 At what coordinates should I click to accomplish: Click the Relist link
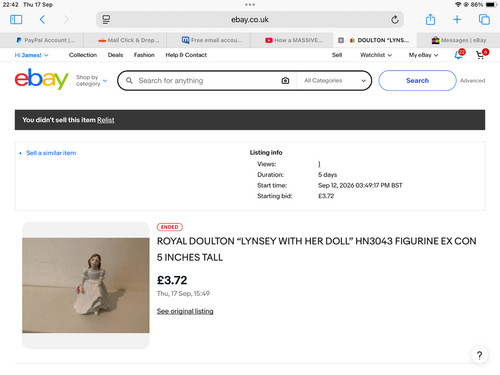coord(106,120)
